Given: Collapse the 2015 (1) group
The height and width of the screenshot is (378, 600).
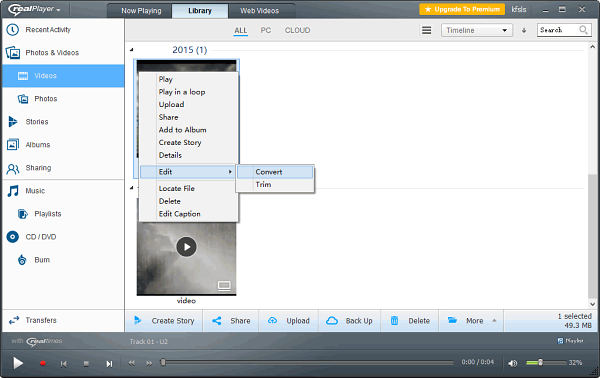Looking at the screenshot, I should click(132, 50).
